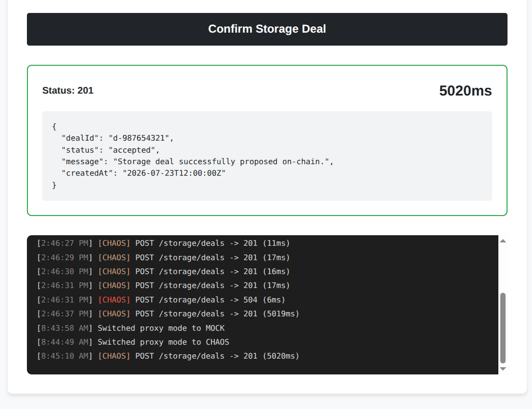Click the 2:46:30 PM log entry (16ms)

[x=163, y=271]
